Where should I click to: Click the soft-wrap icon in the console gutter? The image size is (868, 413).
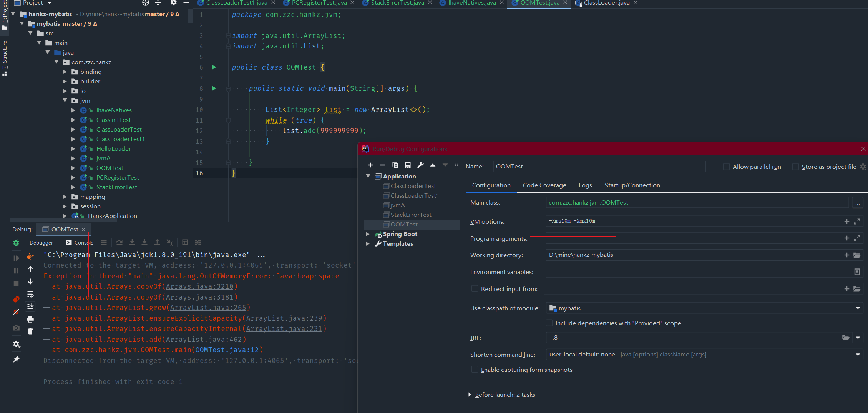(30, 294)
